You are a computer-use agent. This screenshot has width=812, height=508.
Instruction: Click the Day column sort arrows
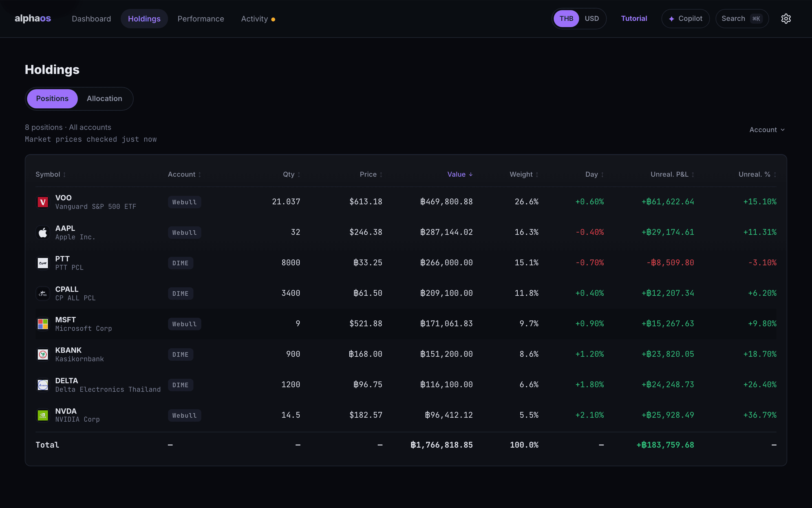[602, 174]
